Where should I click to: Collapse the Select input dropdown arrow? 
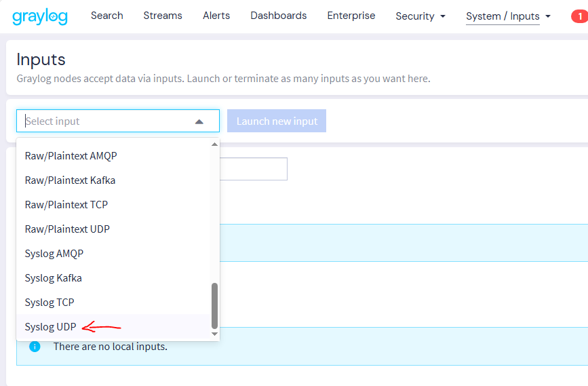pyautogui.click(x=199, y=121)
